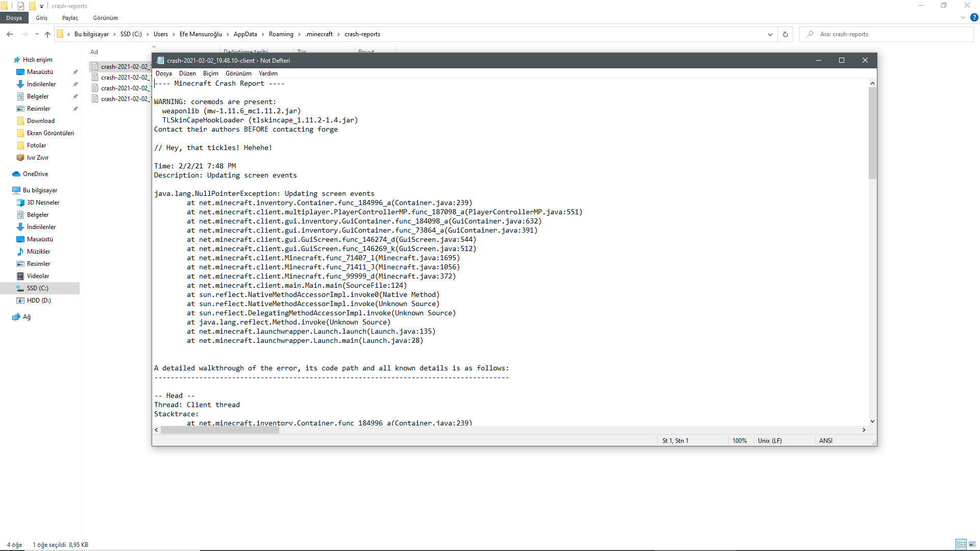Viewport: 980px width, 551px height.
Task: Open Download folder in sidebar
Action: click(41, 121)
